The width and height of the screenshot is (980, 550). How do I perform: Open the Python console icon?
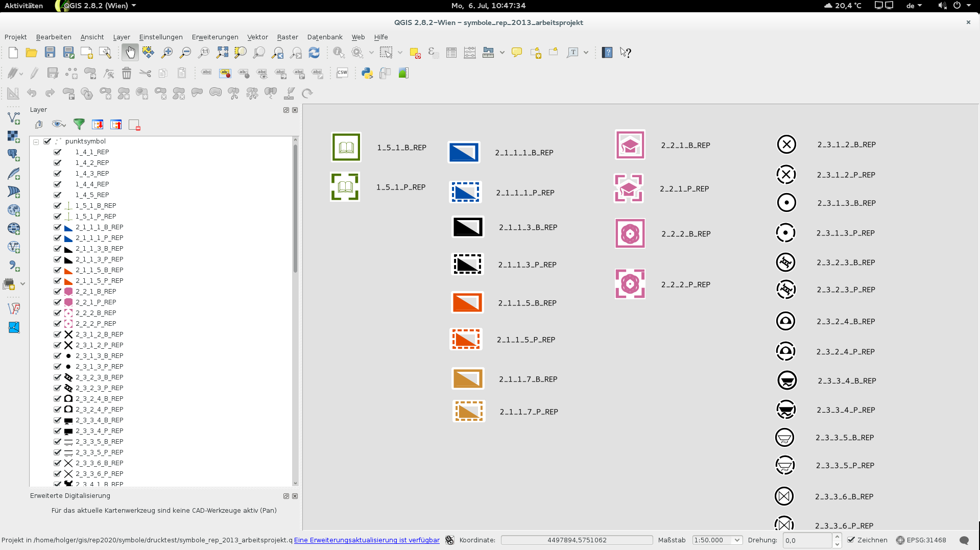coord(367,73)
